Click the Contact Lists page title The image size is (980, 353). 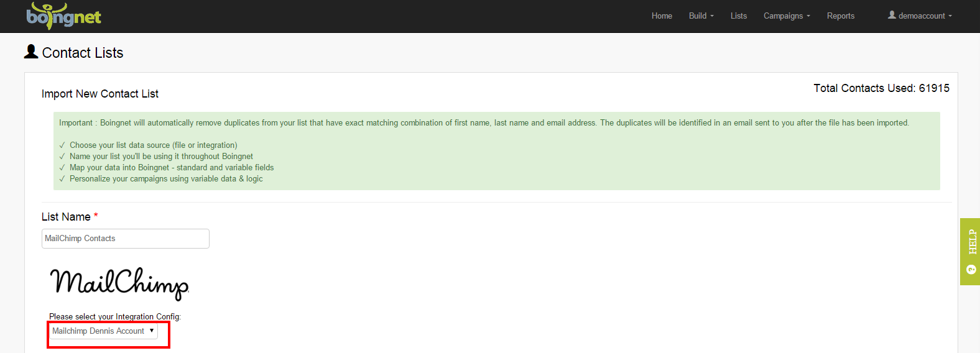tap(83, 53)
